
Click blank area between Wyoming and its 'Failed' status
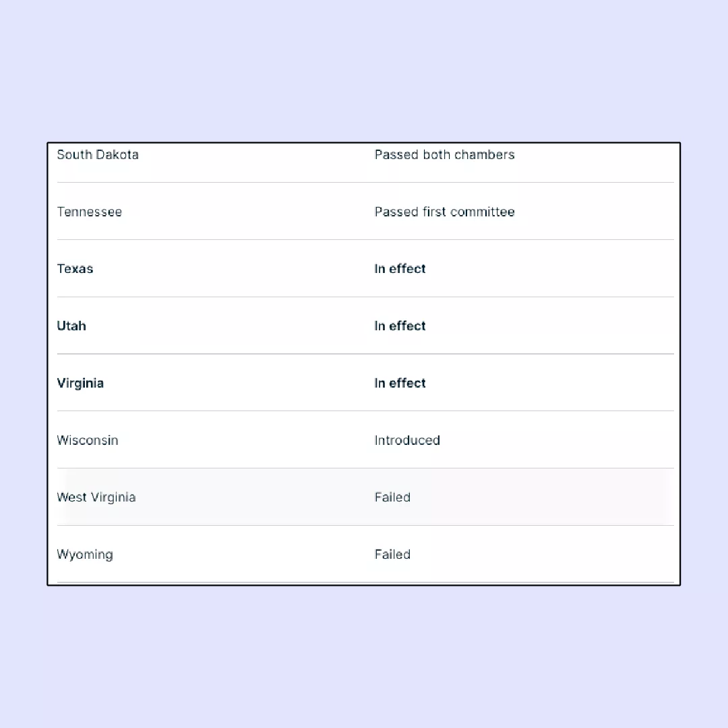click(x=243, y=555)
